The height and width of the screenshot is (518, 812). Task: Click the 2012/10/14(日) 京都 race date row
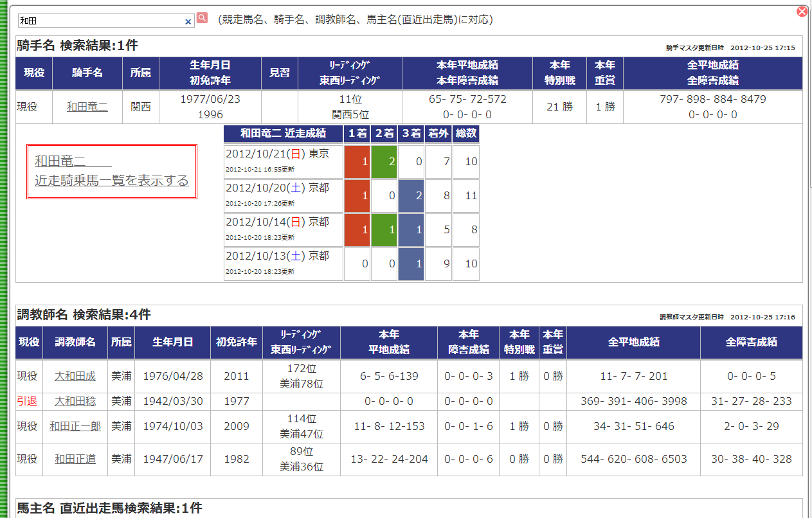(275, 229)
